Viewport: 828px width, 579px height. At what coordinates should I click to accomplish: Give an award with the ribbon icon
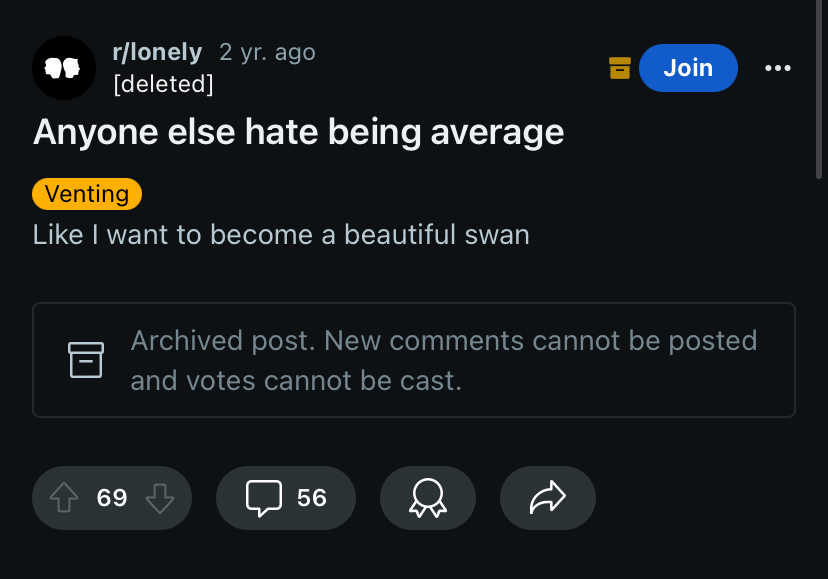coord(427,498)
